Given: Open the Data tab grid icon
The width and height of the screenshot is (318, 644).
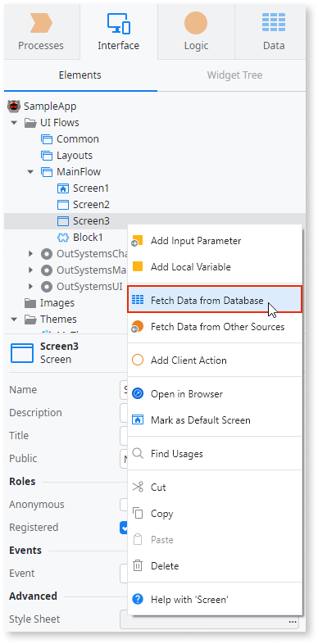Looking at the screenshot, I should coord(274,23).
